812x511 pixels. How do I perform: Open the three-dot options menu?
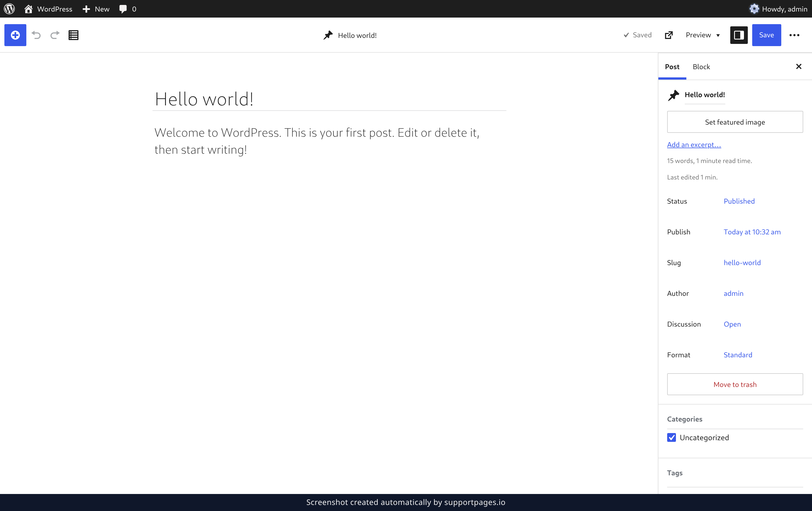794,35
